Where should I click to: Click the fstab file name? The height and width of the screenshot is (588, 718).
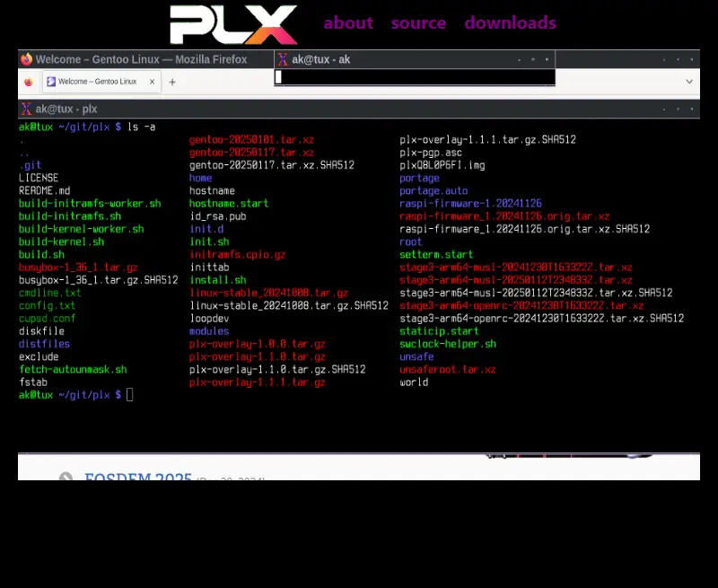coord(33,382)
